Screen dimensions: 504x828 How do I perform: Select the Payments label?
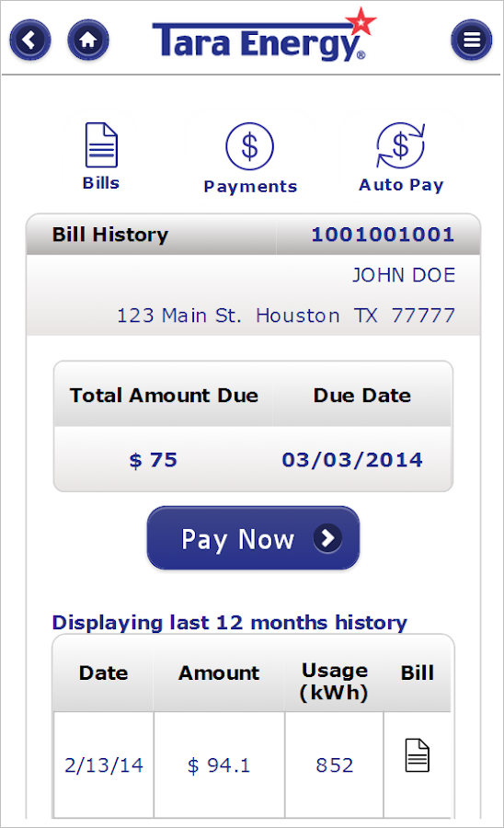coord(250,187)
